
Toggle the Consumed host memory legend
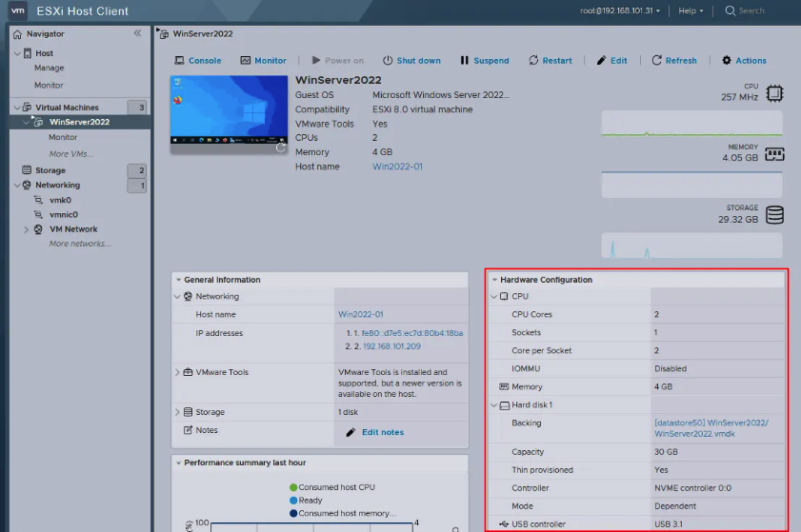(343, 513)
